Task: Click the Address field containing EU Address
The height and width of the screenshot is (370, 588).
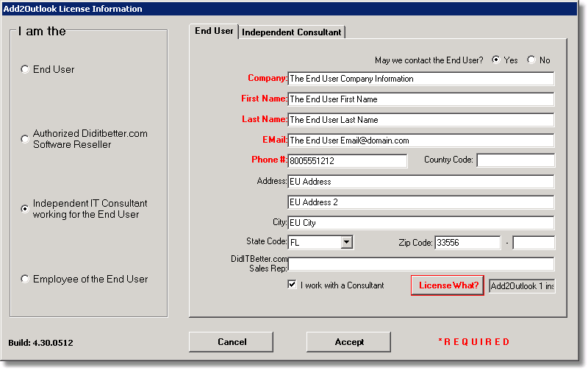Action: pyautogui.click(x=420, y=182)
